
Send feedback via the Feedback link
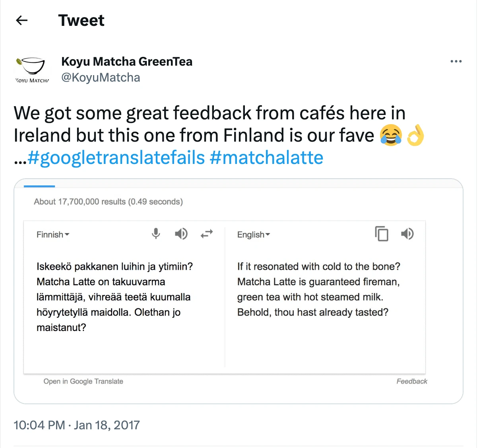(411, 381)
